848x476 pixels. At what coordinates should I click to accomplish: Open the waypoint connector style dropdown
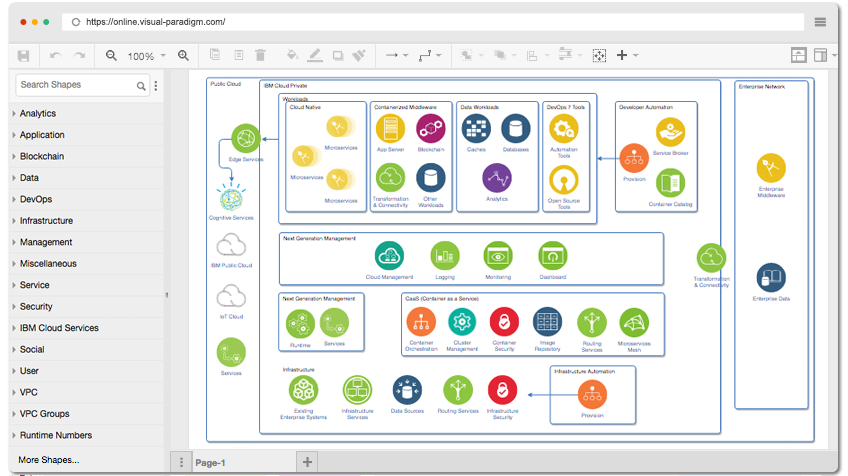click(x=430, y=55)
